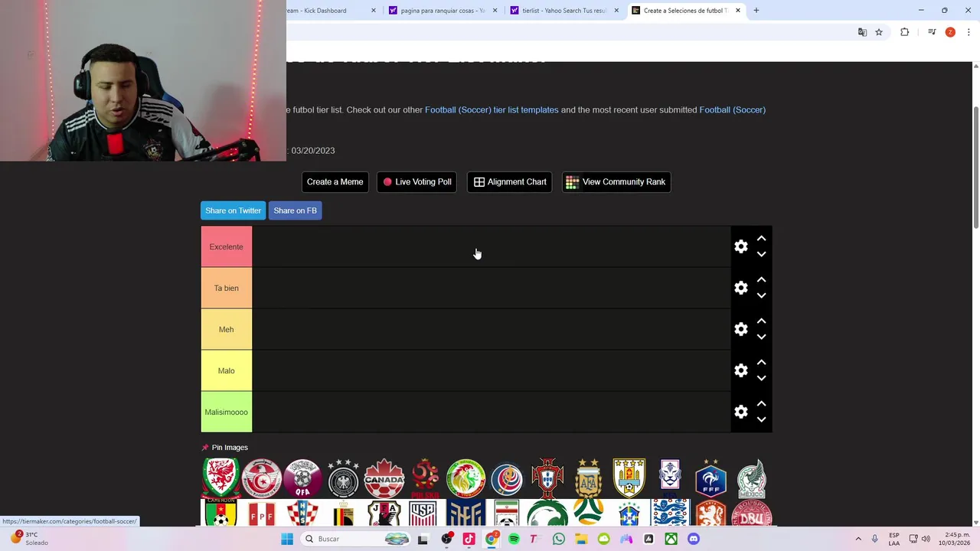Share tier list on FB
Viewport: 980px width, 551px height.
(x=295, y=210)
